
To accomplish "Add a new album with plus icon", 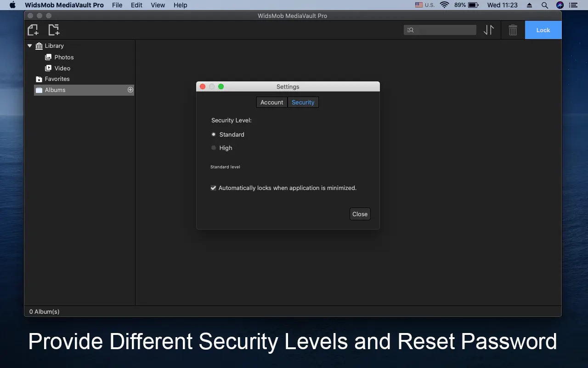I will click(x=130, y=90).
